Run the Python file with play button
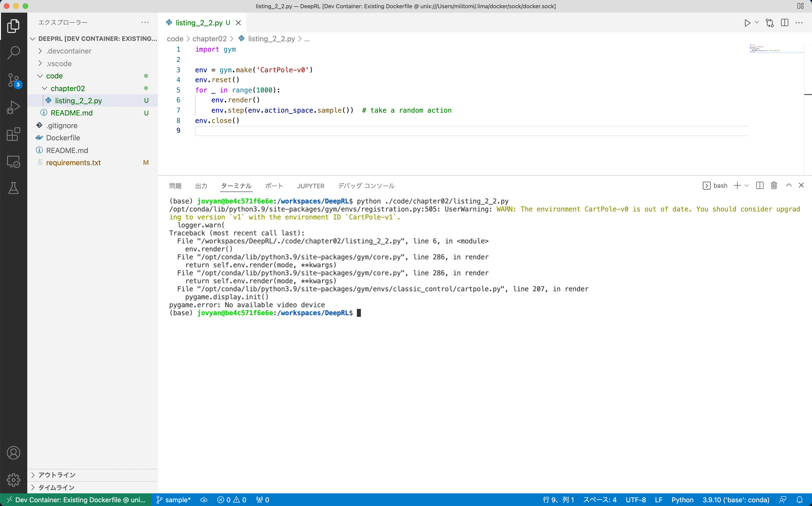Image resolution: width=812 pixels, height=506 pixels. pyautogui.click(x=747, y=23)
